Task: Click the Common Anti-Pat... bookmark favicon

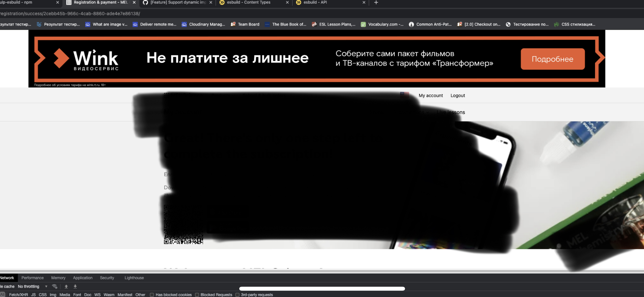Action: [x=411, y=24]
